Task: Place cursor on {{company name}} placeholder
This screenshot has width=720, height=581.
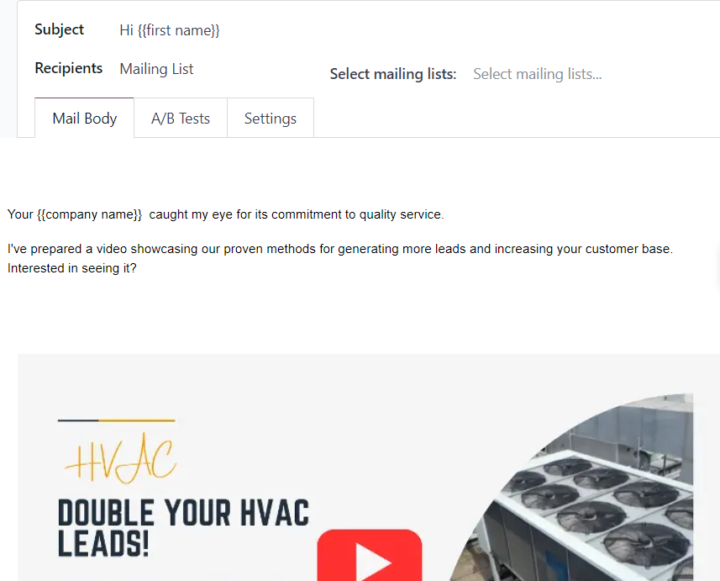Action: [x=90, y=214]
